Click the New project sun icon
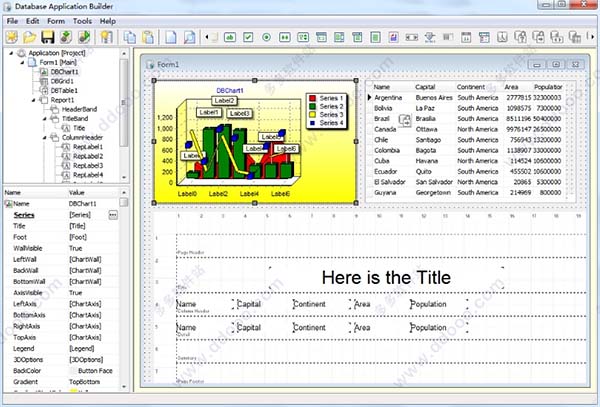The height and width of the screenshot is (407, 600). 12,37
